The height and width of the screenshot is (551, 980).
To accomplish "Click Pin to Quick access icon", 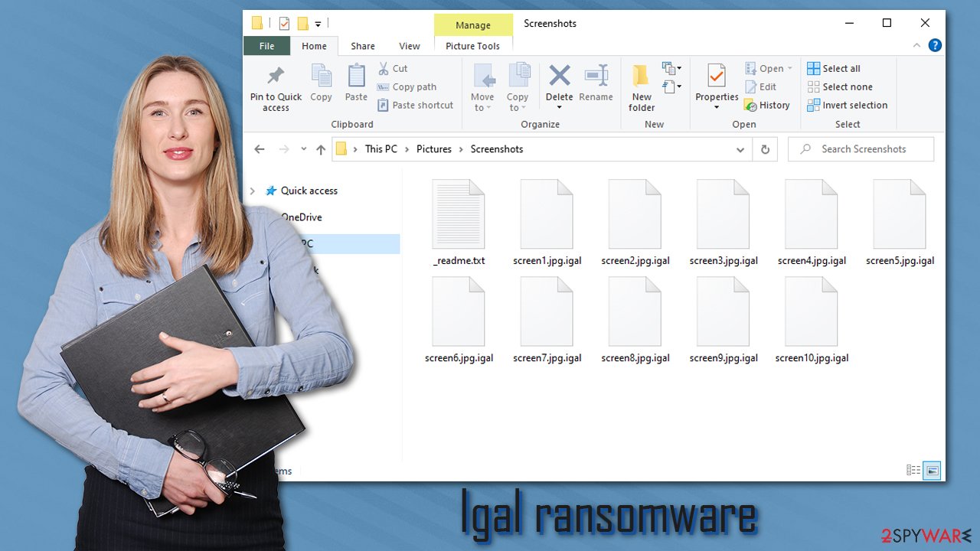I will [x=276, y=76].
